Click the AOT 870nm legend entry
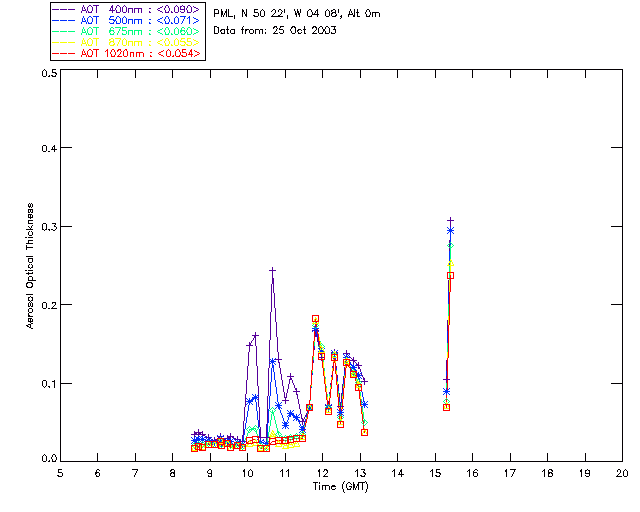The image size is (640, 512). pos(126,42)
